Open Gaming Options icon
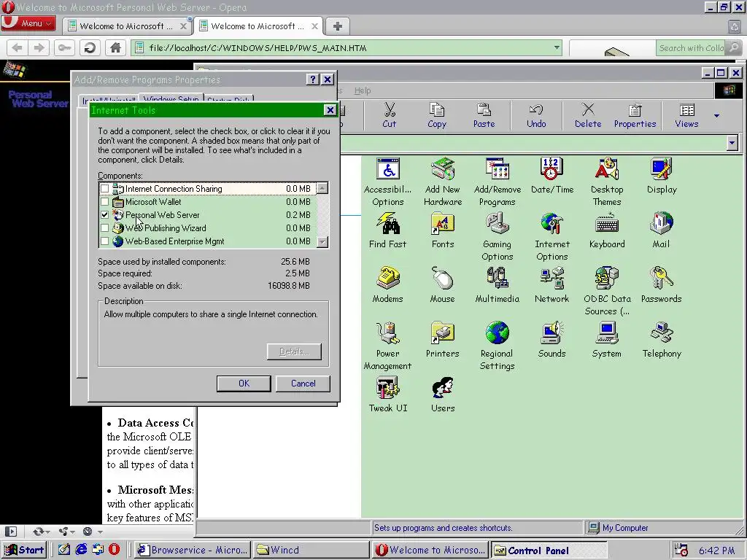Screen dimensions: 747x560 pyautogui.click(x=498, y=236)
